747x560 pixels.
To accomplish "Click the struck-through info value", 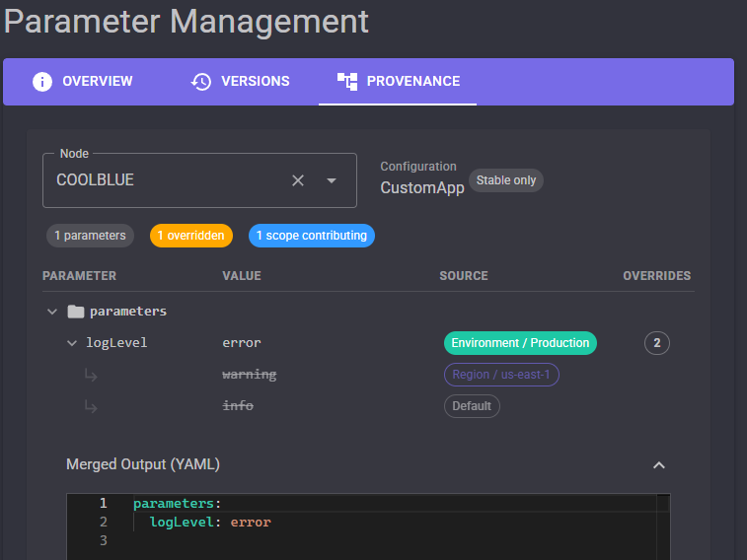I will (238, 406).
